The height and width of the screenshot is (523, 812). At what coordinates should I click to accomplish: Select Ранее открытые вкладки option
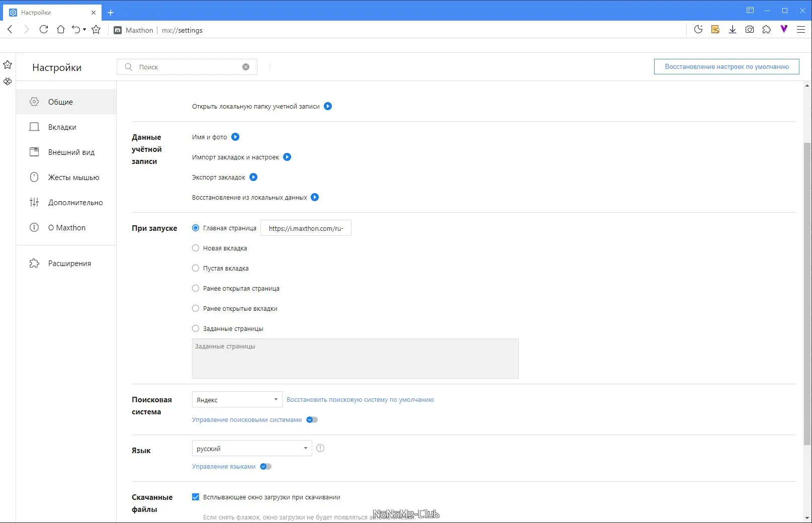[x=196, y=308]
